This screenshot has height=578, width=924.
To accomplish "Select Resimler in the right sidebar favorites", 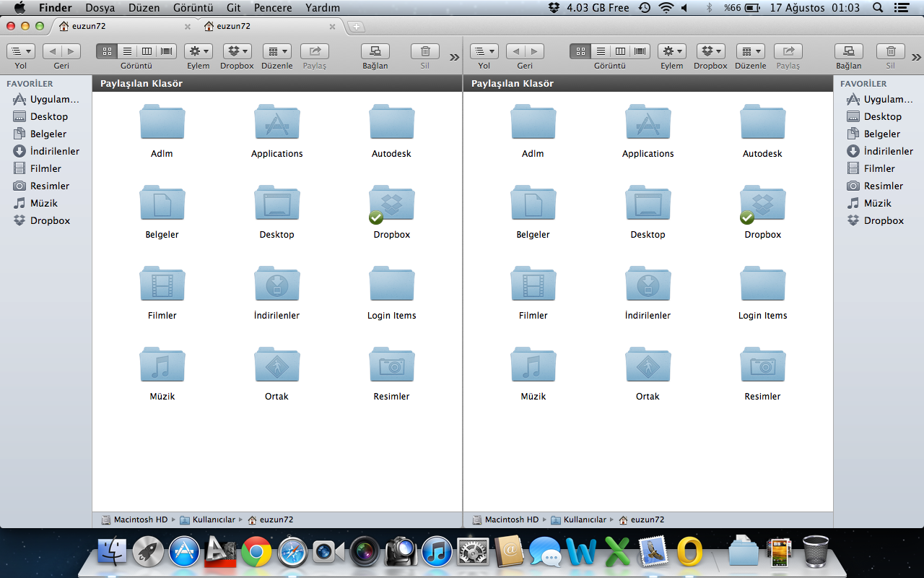I will pyautogui.click(x=883, y=186).
